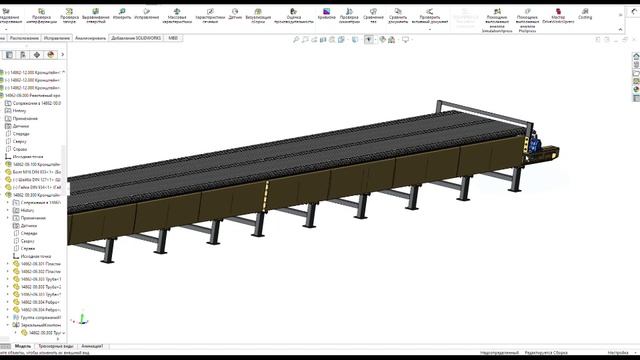Select 14862-06.100 Кронштейн component
Viewport: 640px width, 360px height.
pyautogui.click(x=33, y=164)
